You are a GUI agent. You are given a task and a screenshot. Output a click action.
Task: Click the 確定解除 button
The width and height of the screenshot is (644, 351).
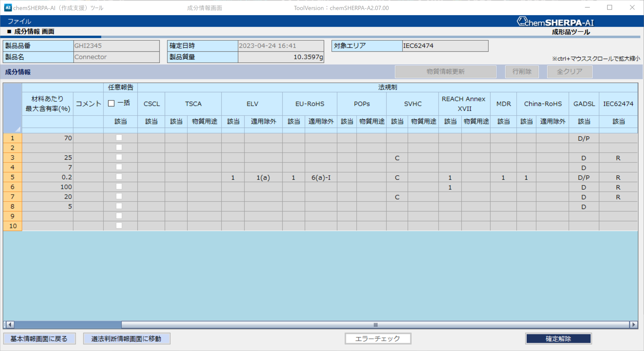(558, 339)
